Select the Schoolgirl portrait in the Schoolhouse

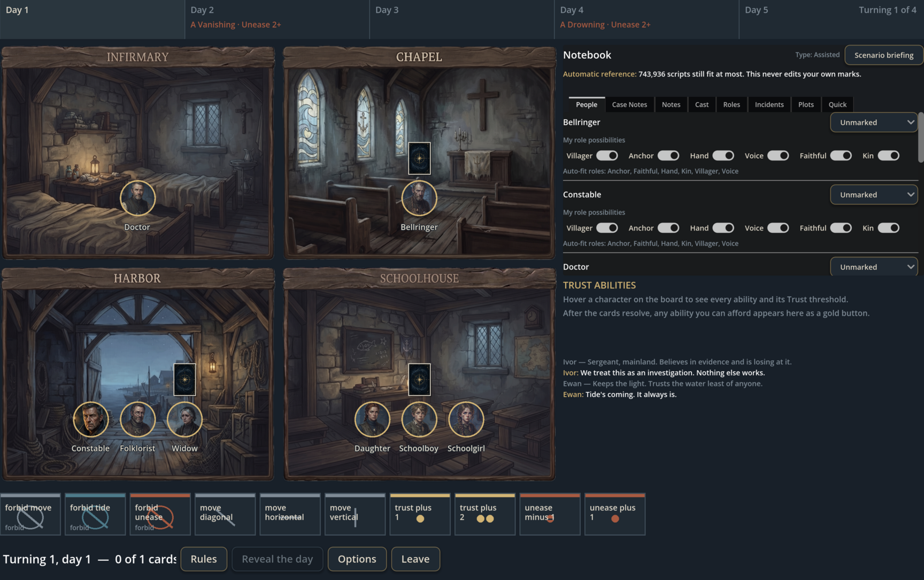coord(466,419)
